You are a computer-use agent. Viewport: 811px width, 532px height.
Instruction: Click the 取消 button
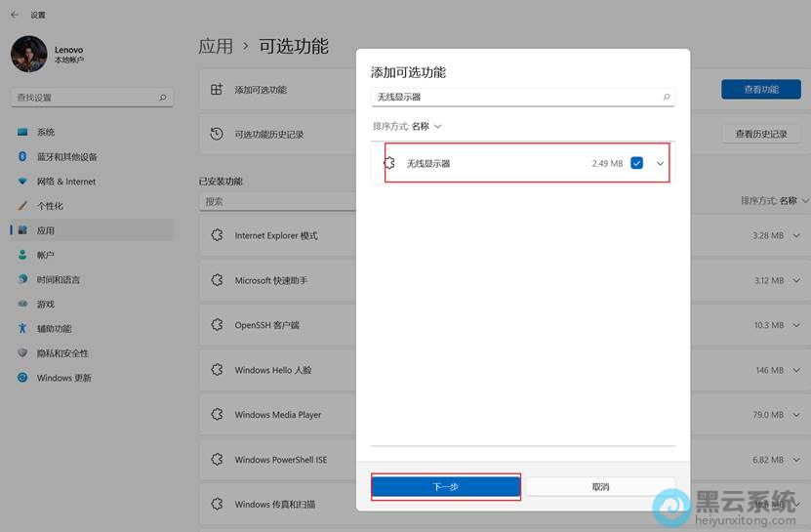tap(600, 486)
